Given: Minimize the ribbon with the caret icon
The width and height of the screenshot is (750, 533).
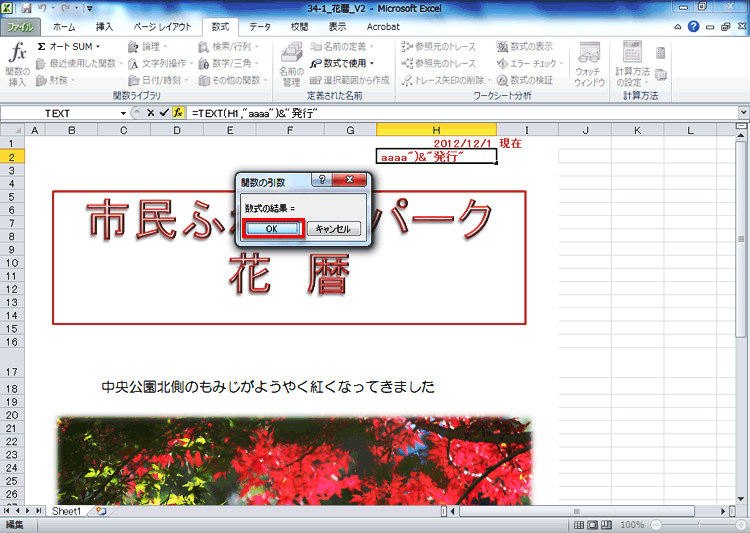Looking at the screenshot, I should coord(678,27).
